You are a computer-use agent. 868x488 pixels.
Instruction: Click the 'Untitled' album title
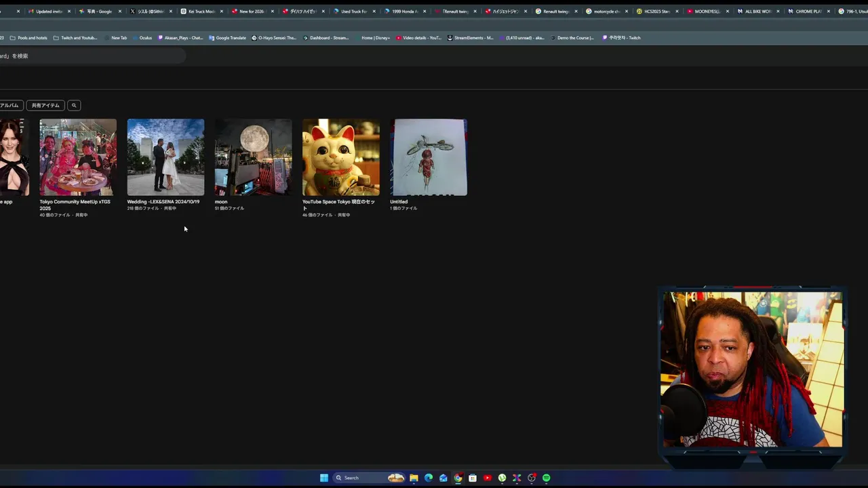[x=399, y=201]
